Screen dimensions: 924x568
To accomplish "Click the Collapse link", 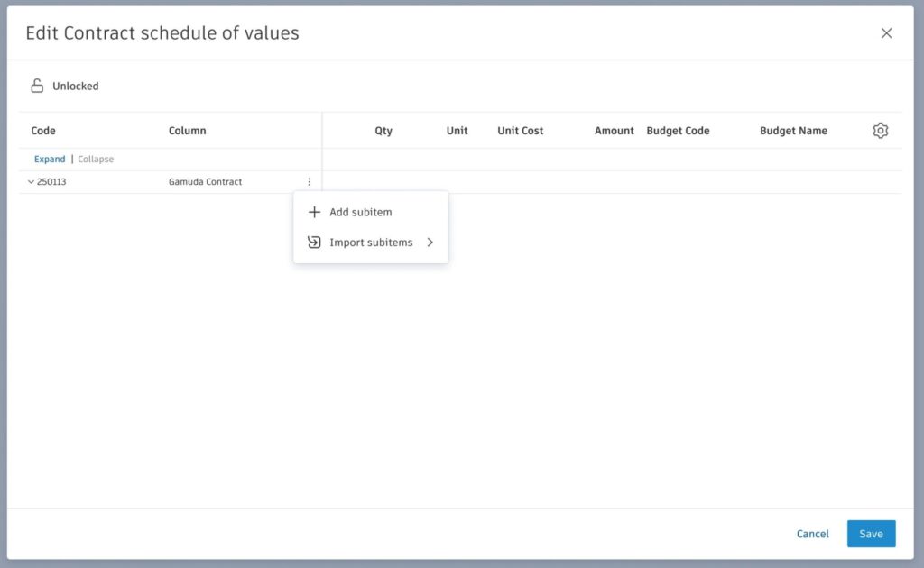I will pos(96,160).
